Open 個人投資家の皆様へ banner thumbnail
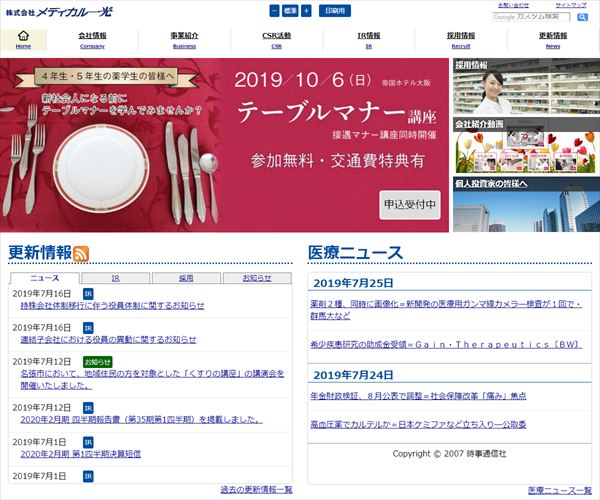 click(x=526, y=204)
